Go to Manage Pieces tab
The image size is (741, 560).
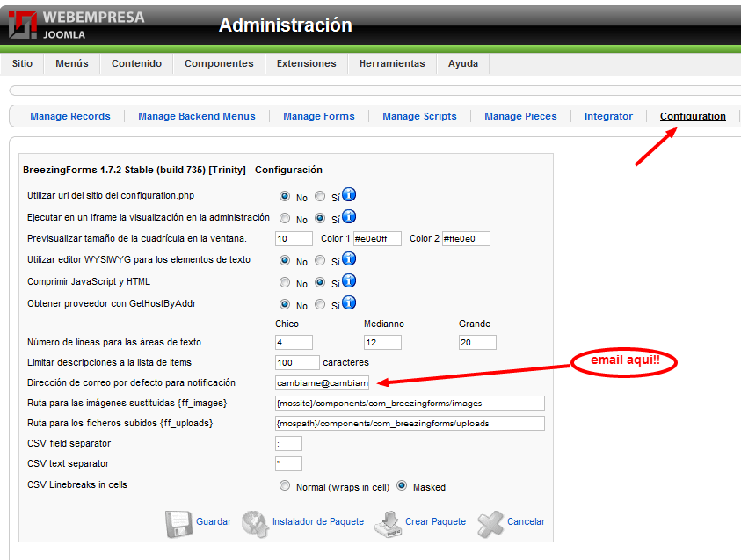(x=520, y=116)
